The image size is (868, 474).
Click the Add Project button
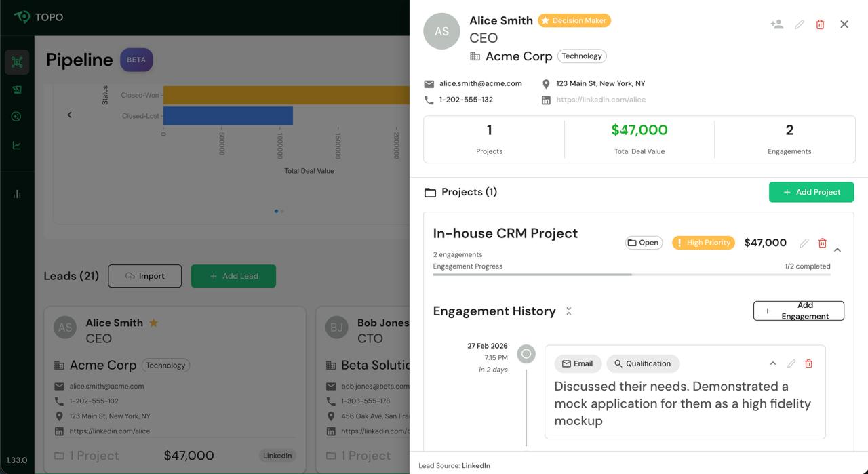811,192
